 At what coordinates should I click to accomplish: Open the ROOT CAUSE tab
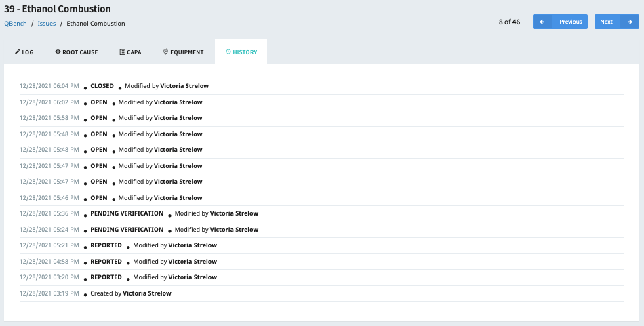pos(77,52)
